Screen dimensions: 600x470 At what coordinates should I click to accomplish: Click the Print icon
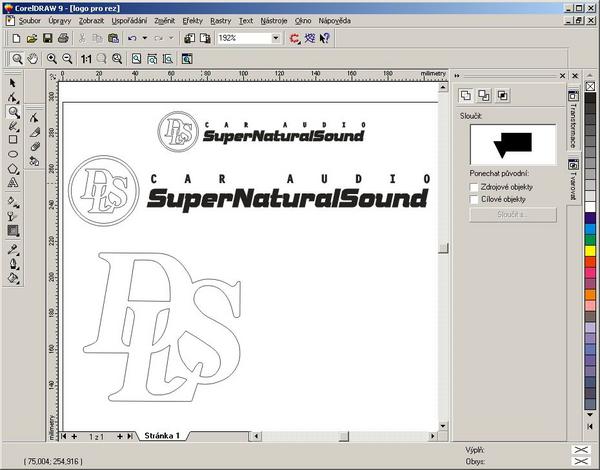pos(63,38)
